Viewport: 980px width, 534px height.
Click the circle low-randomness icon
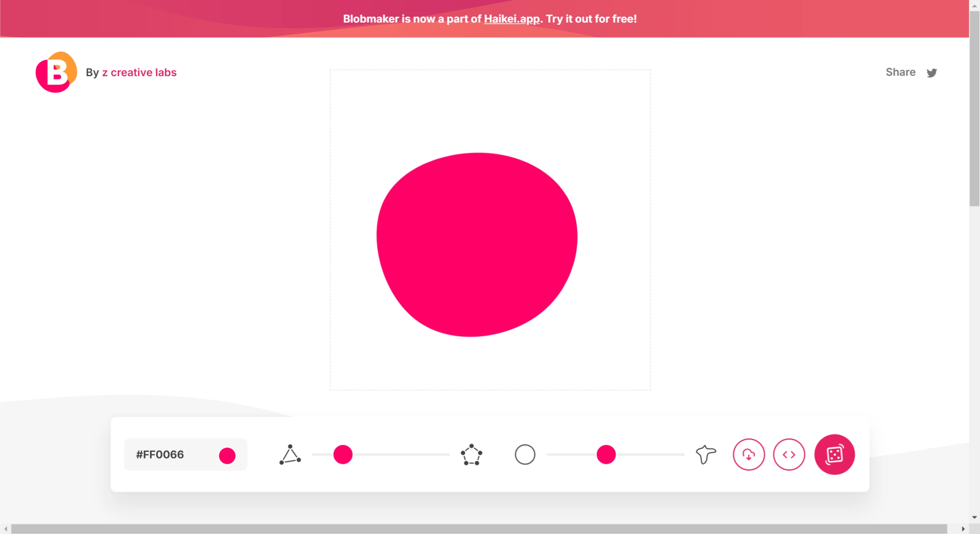pos(524,455)
